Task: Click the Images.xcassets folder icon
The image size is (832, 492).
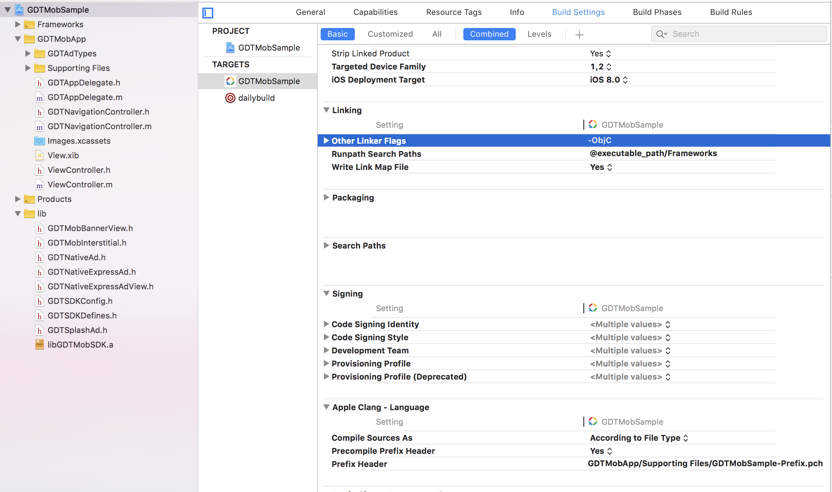Action: point(39,141)
